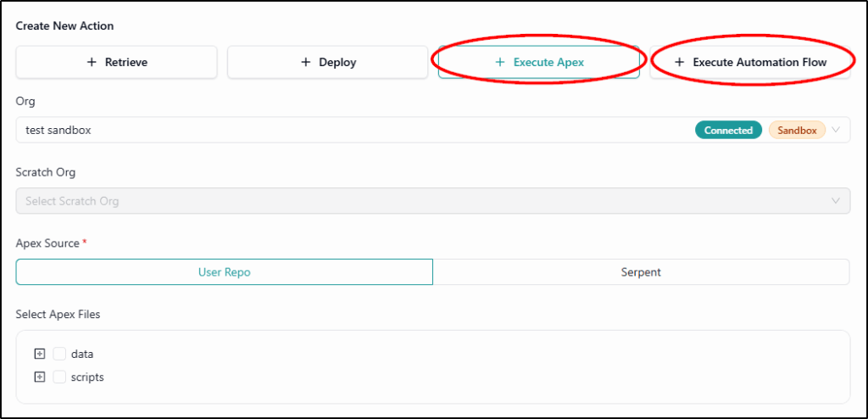868x419 pixels.
Task: Switch Apex Source to Serpent
Action: click(x=641, y=272)
